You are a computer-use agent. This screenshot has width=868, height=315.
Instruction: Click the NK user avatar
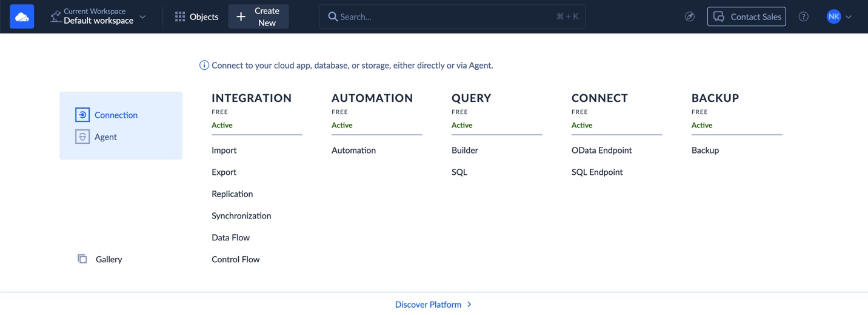tap(833, 17)
